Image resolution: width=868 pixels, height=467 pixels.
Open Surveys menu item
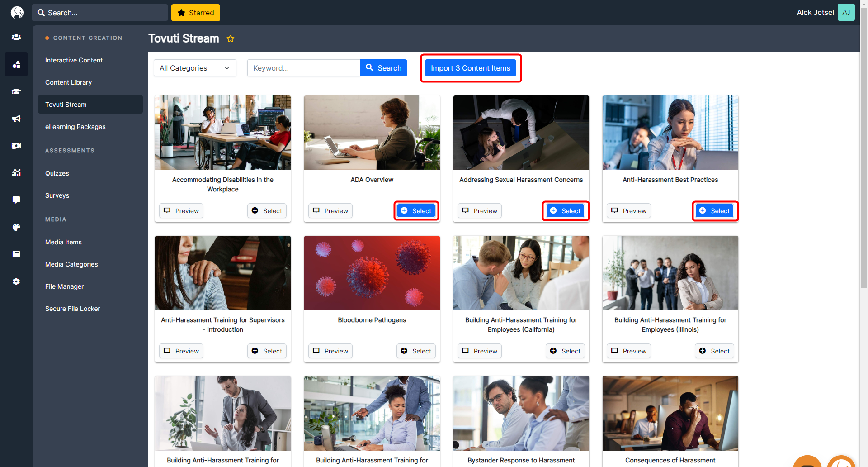57,195
